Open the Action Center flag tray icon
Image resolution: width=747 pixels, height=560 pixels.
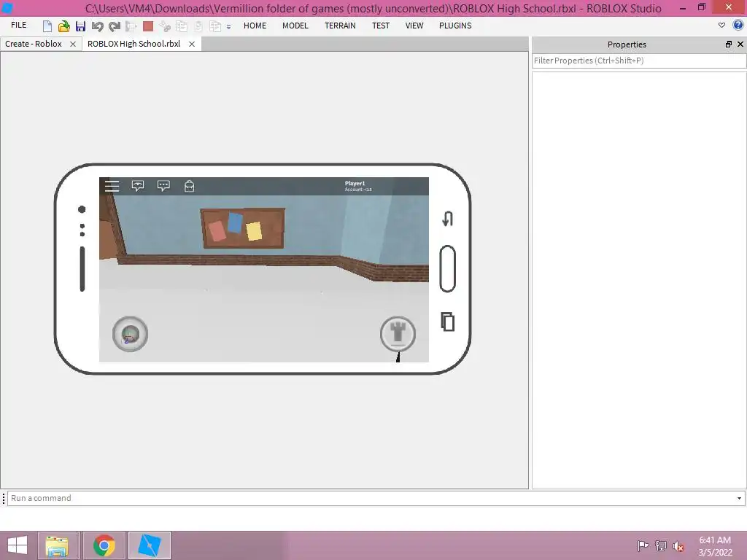point(643,546)
